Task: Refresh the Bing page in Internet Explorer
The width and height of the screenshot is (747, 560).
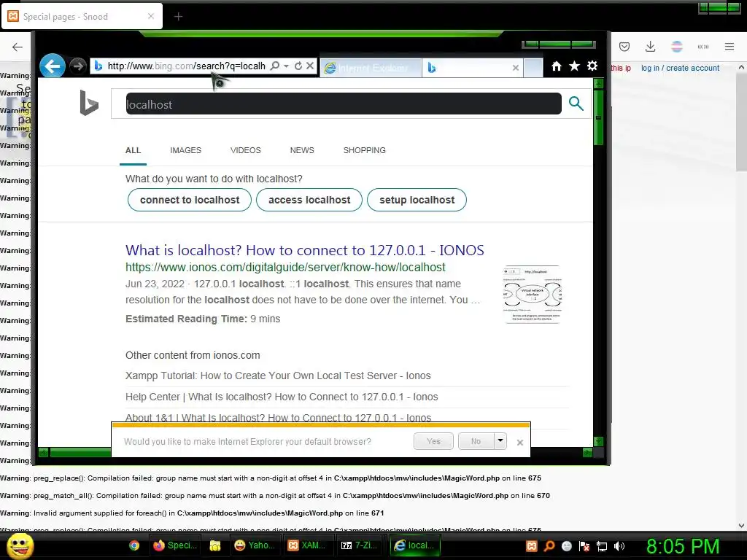Action: pyautogui.click(x=298, y=66)
